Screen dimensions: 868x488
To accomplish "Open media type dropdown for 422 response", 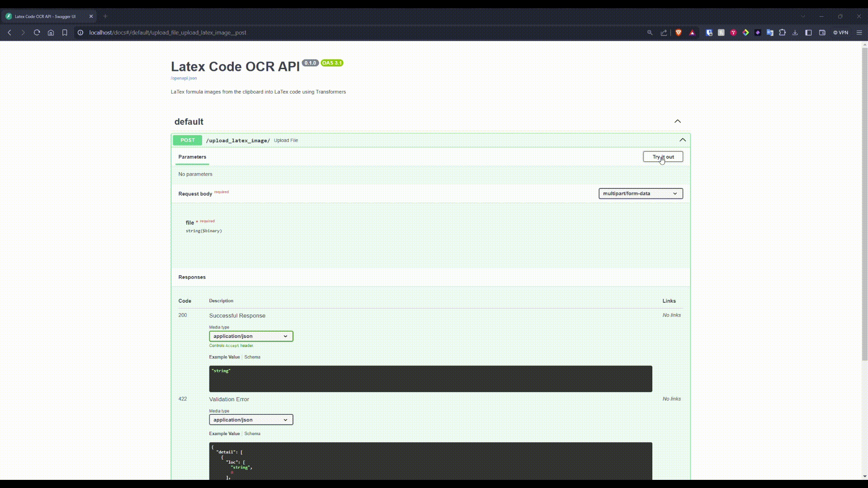I will point(251,420).
